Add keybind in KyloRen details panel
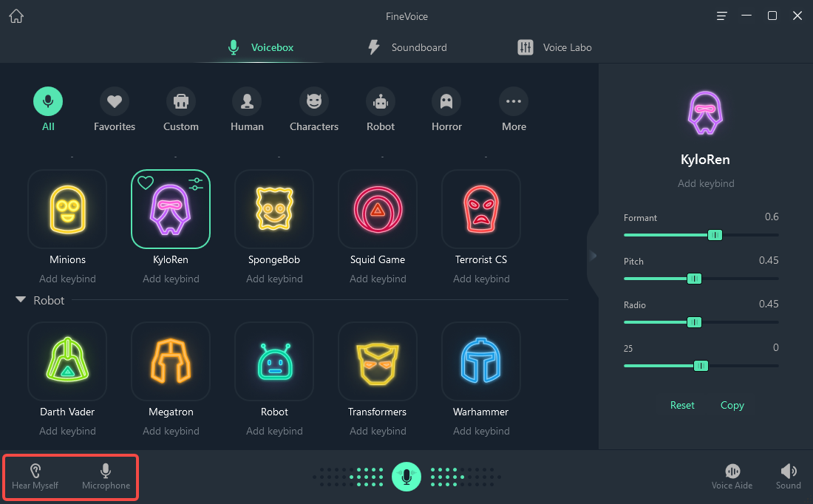 706,183
